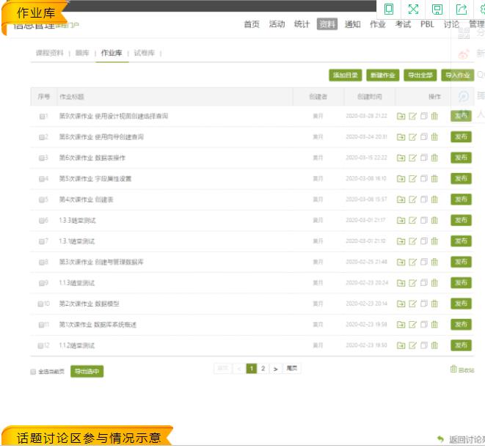Click the delete trash icon for 第9次课作业
The width and height of the screenshot is (485, 448).
(434, 116)
